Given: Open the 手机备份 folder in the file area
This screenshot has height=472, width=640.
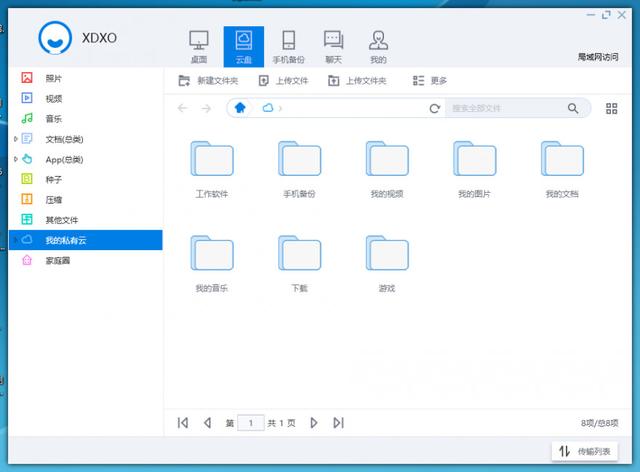Looking at the screenshot, I should [x=300, y=169].
